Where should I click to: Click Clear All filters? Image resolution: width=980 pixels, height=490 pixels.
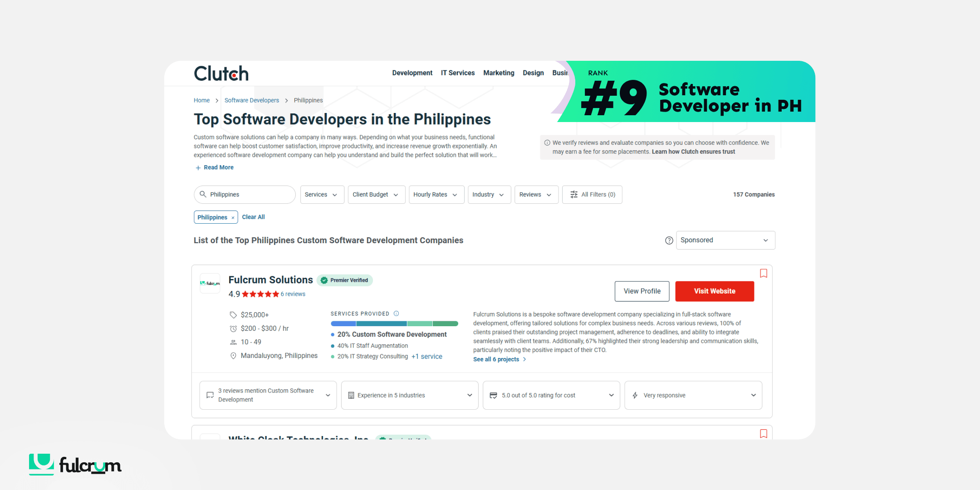pos(253,217)
